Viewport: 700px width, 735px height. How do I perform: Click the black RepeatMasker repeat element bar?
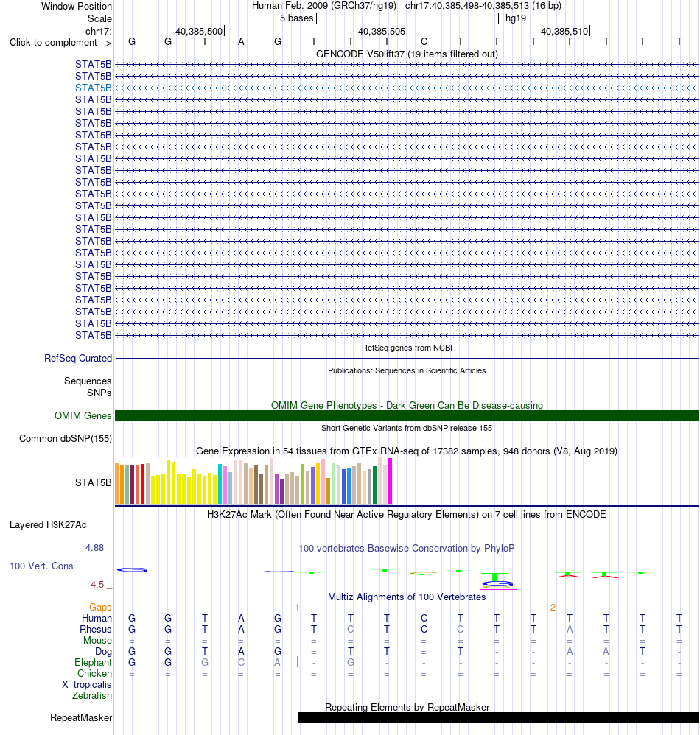(498, 717)
